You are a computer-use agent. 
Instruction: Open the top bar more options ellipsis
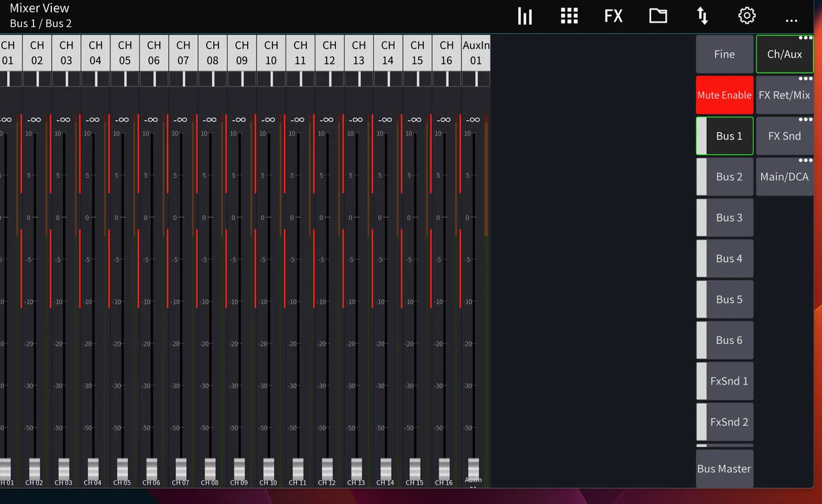click(791, 21)
